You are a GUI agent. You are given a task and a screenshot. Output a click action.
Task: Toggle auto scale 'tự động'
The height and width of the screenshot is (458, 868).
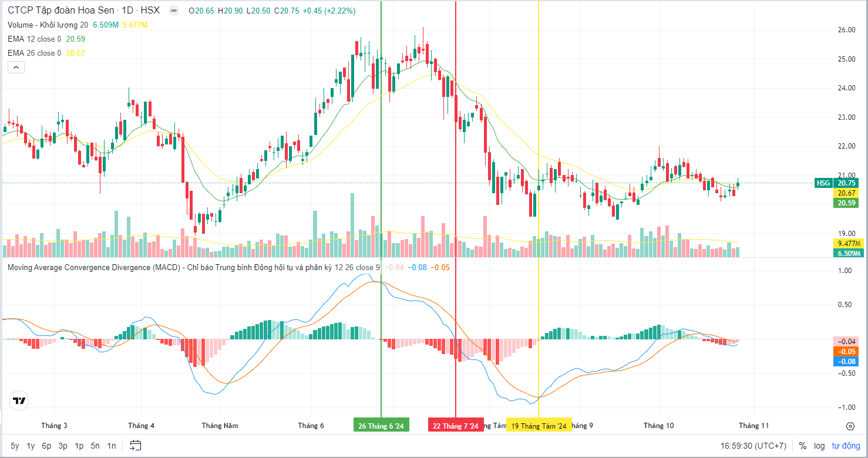pyautogui.click(x=845, y=446)
